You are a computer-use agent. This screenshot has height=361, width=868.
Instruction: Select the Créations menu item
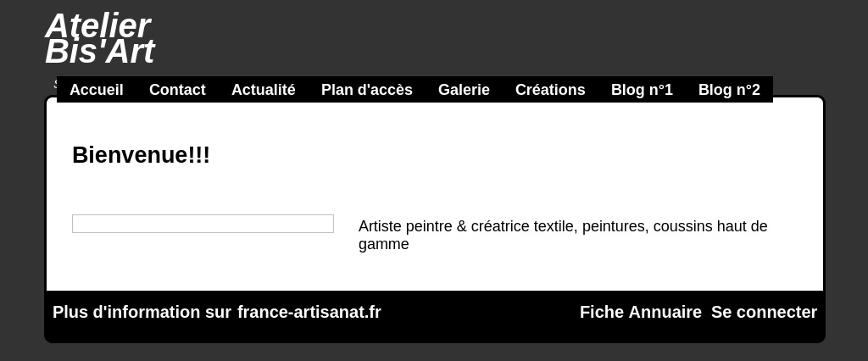click(550, 90)
